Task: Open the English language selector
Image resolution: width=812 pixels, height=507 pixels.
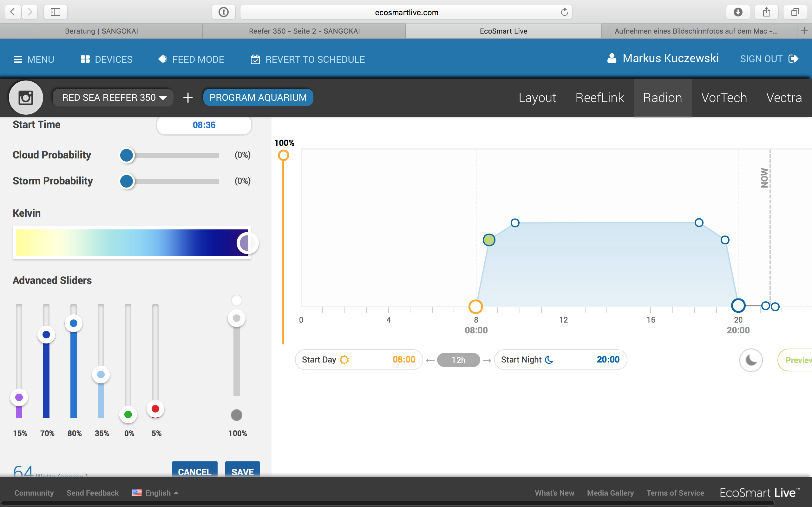Action: click(155, 492)
